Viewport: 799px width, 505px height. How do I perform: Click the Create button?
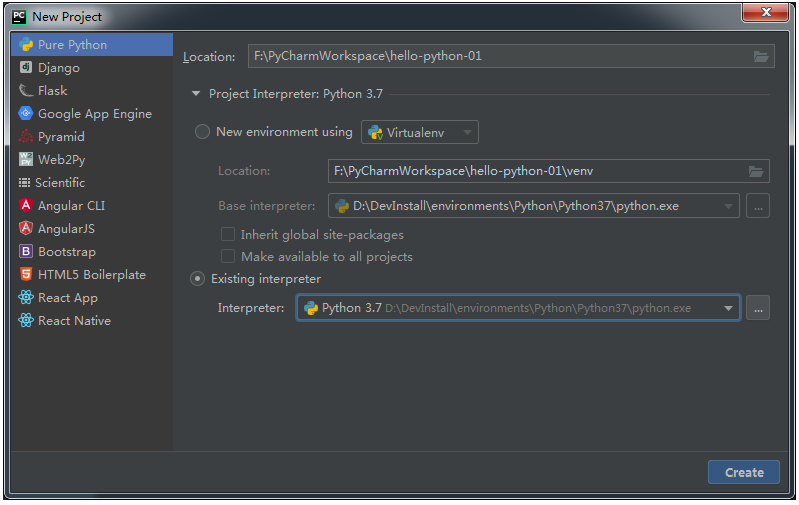(743, 472)
